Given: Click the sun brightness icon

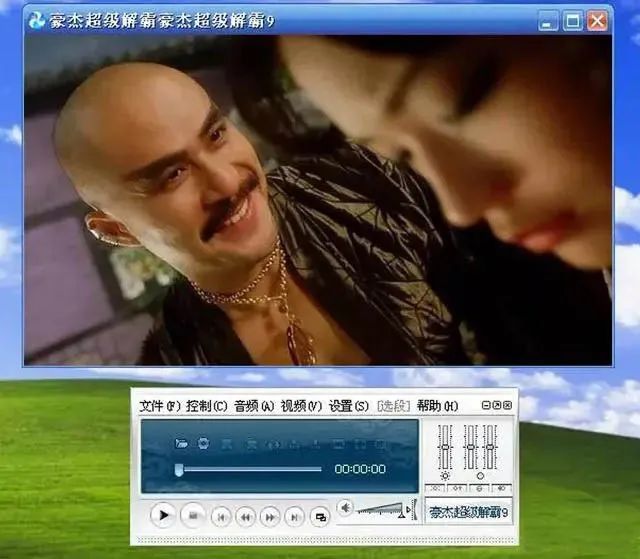Looking at the screenshot, I should (x=445, y=476).
